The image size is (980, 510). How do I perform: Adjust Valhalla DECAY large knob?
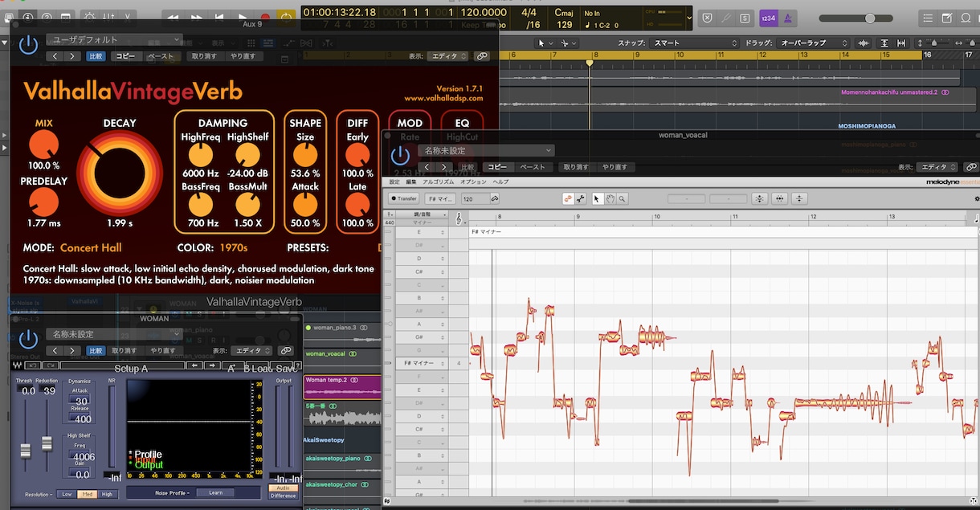[120, 173]
